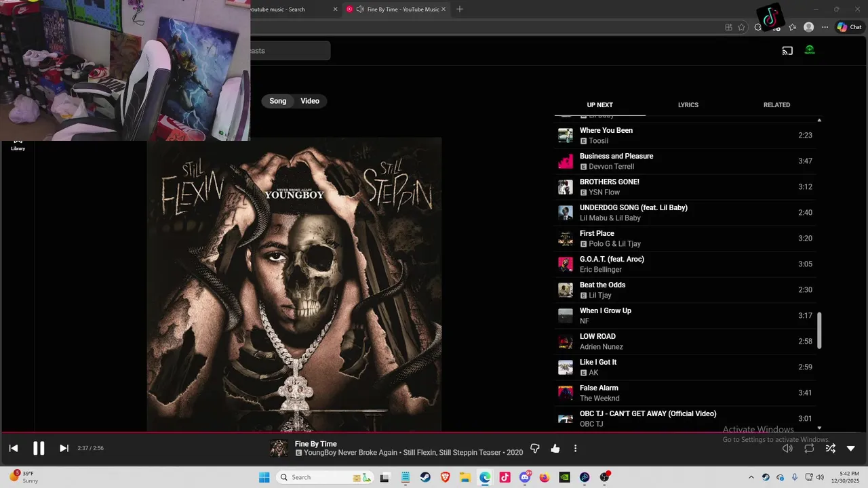Click the apps icon in the address bar

728,27
